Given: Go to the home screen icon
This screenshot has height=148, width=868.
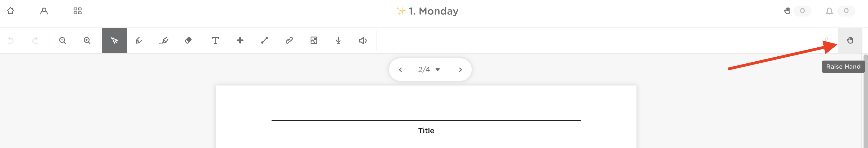Looking at the screenshot, I should point(10,11).
